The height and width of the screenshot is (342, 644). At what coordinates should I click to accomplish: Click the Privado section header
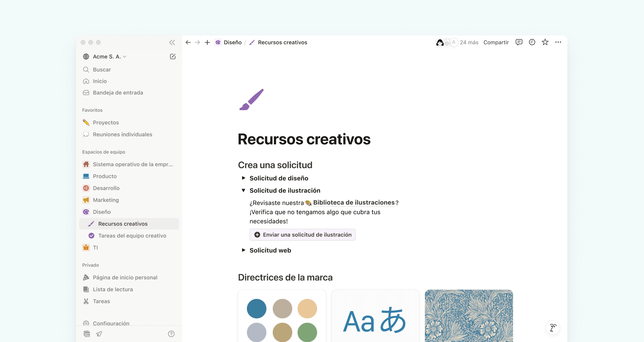pyautogui.click(x=90, y=265)
